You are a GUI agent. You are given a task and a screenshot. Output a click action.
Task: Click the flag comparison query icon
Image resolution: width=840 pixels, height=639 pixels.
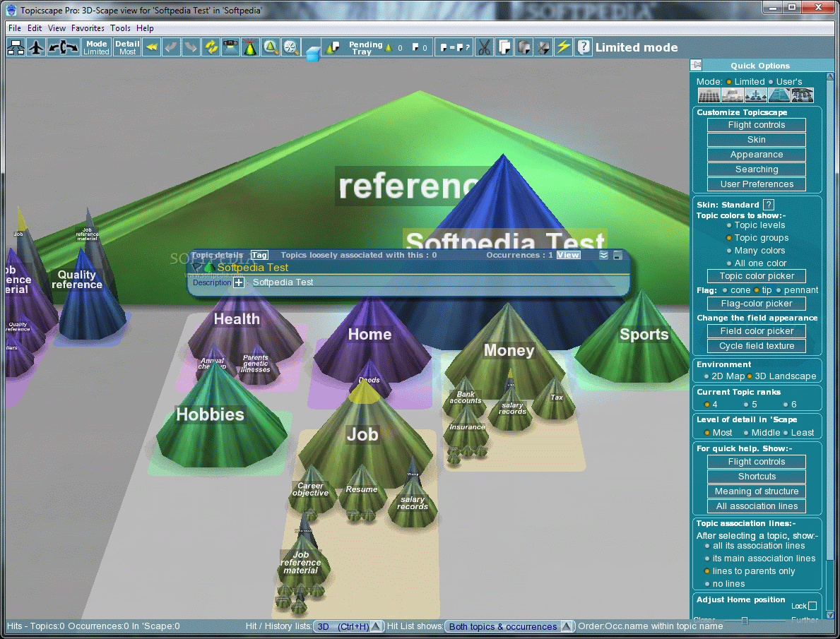click(x=454, y=48)
